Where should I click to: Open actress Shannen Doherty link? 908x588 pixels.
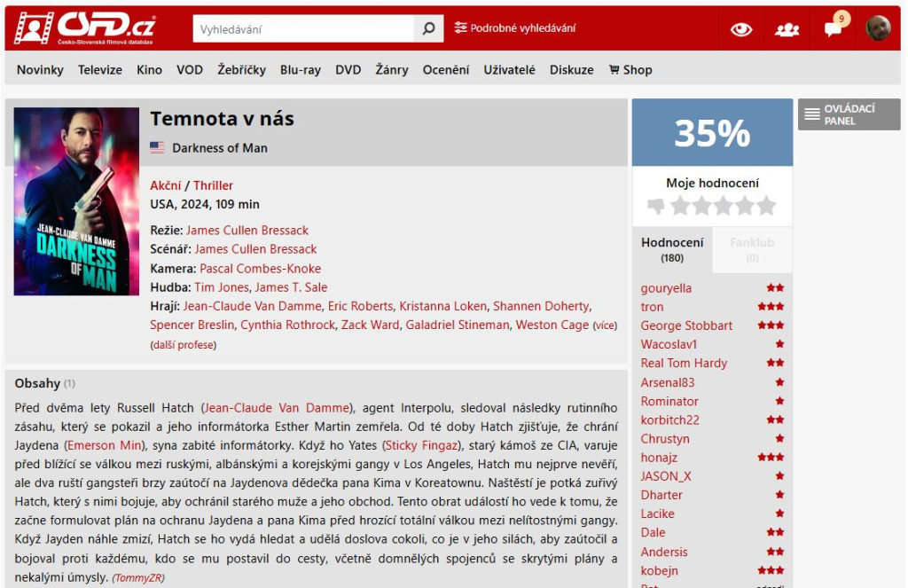tap(541, 306)
